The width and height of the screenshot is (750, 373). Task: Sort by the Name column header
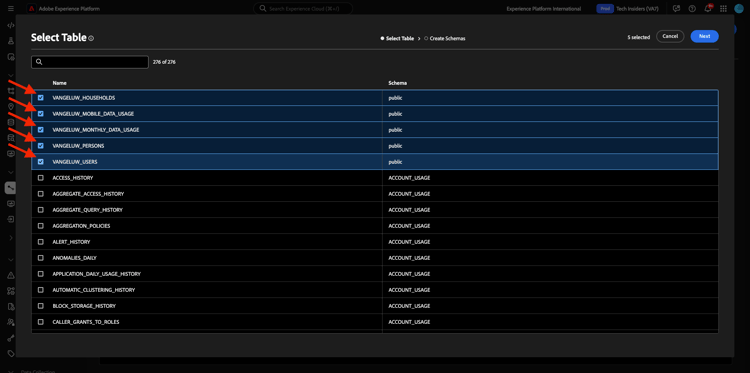pos(59,83)
